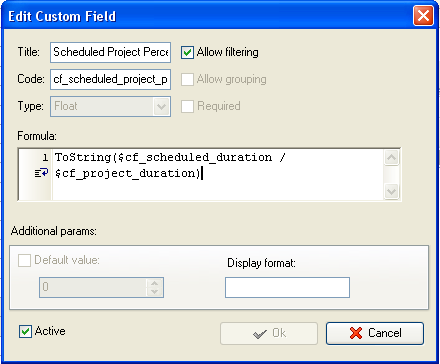440x364 pixels.
Task: Focus the Display format input box
Action: click(x=287, y=287)
